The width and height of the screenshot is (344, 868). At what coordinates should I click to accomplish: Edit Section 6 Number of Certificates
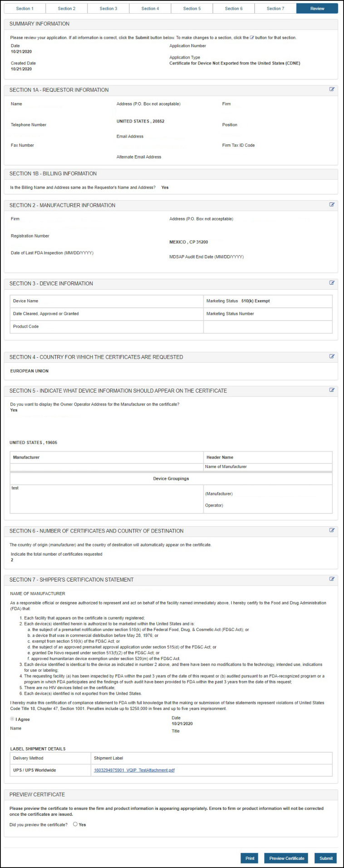pos(332,530)
